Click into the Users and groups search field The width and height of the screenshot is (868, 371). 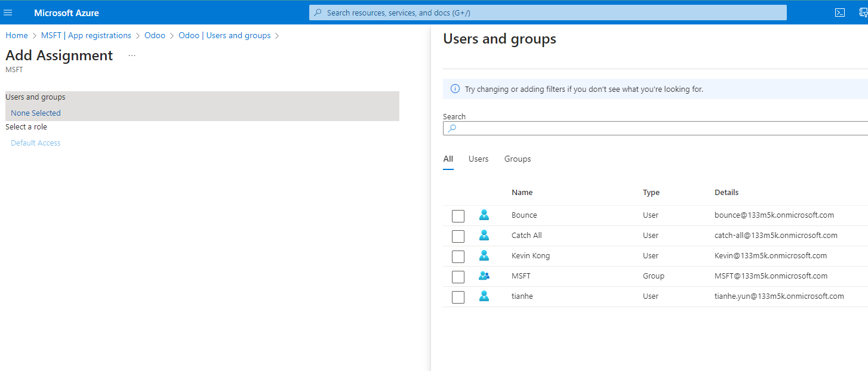pyautogui.click(x=655, y=128)
